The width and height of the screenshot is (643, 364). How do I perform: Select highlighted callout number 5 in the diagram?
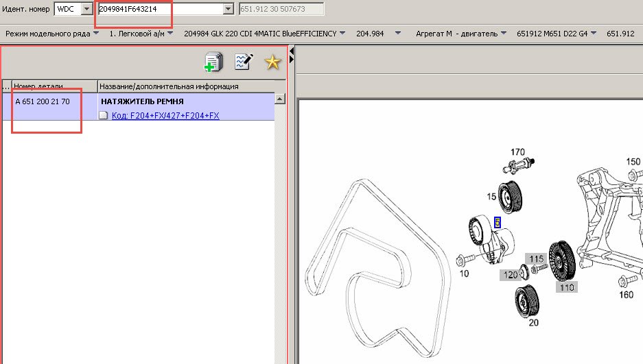(498, 222)
